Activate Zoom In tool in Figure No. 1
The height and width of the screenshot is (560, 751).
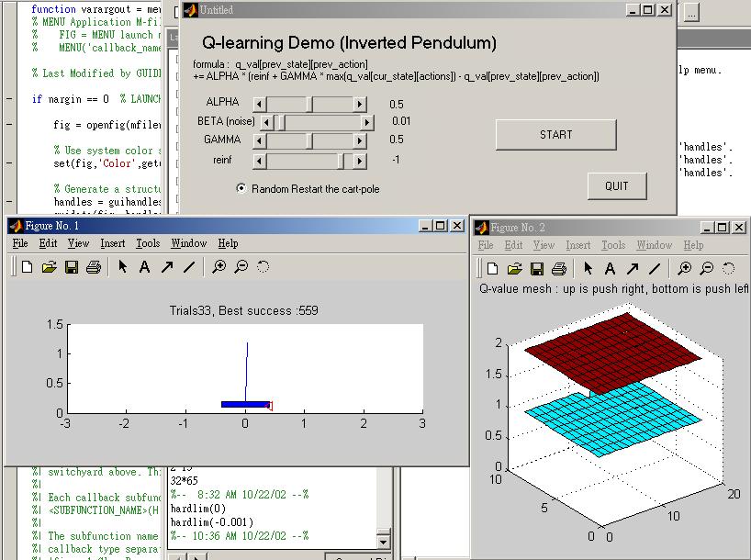pos(219,267)
